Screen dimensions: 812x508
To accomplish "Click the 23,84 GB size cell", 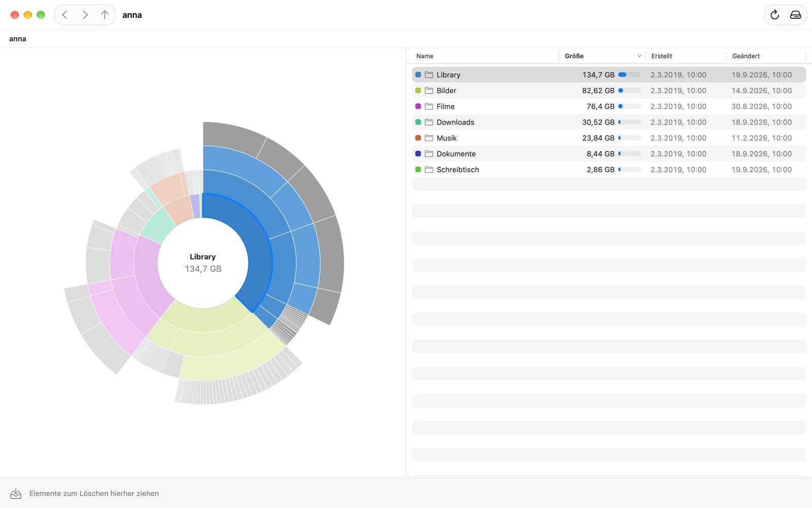I will pyautogui.click(x=598, y=138).
